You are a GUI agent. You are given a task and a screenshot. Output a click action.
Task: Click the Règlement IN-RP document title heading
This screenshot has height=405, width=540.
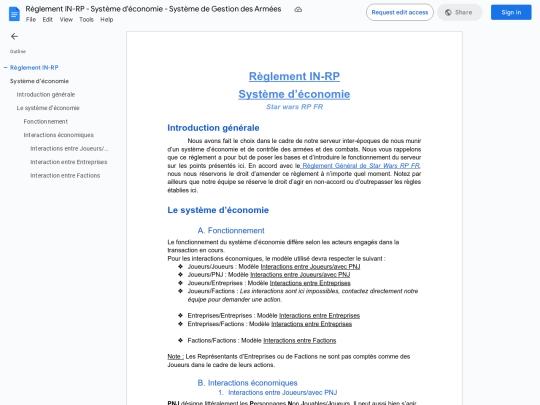(x=294, y=76)
